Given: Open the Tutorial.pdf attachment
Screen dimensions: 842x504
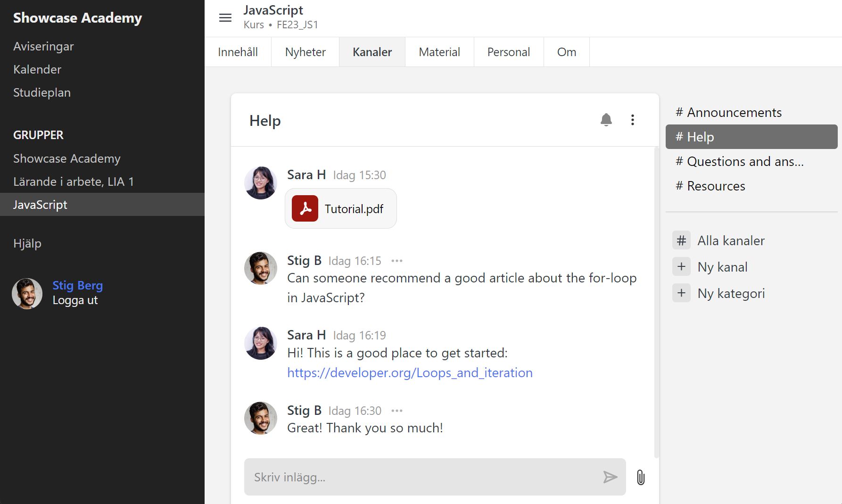Looking at the screenshot, I should click(340, 208).
